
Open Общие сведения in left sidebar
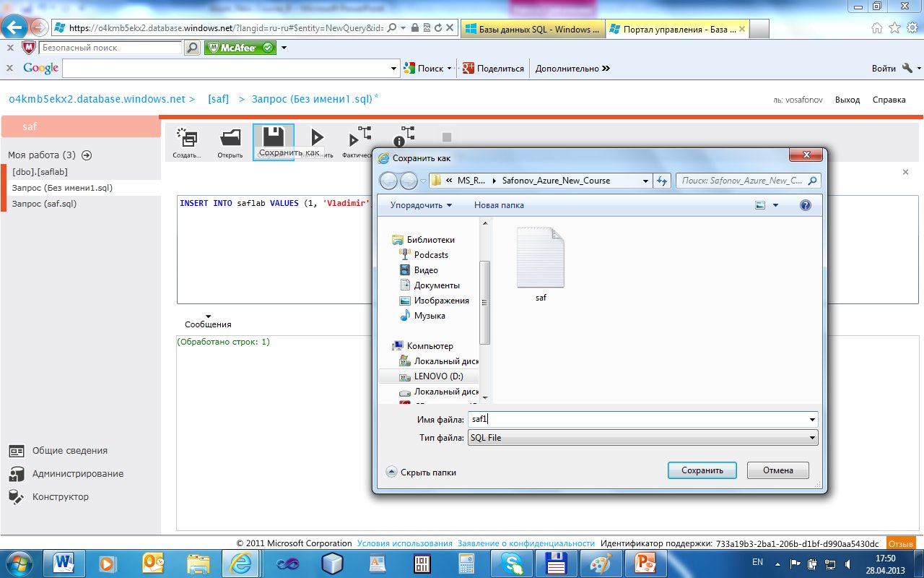coord(58,450)
